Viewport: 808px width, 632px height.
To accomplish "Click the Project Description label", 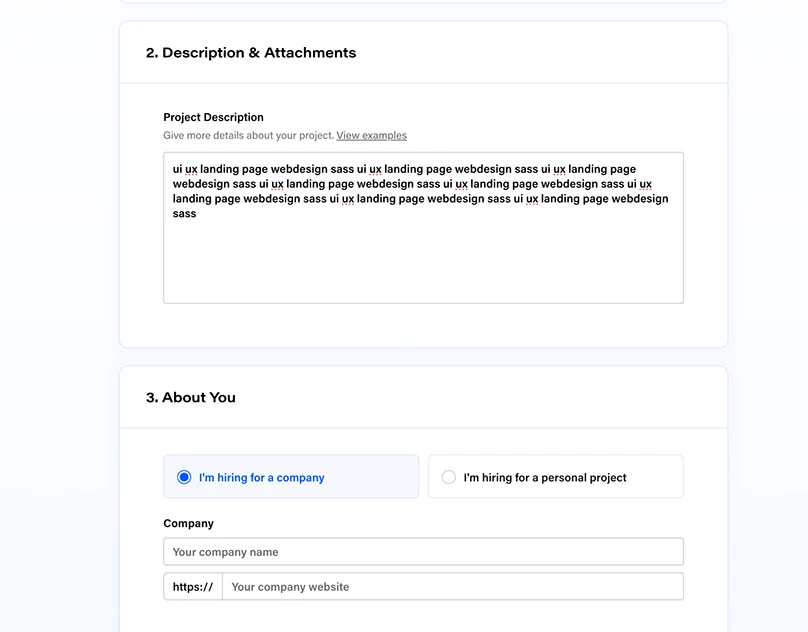I will click(x=213, y=117).
